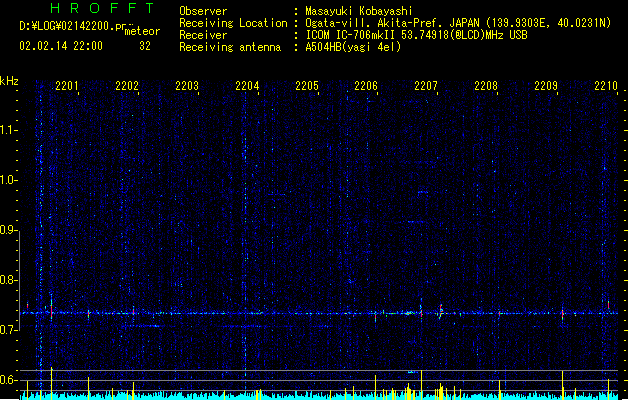Click the Ogata-vill. Akita-Pref. JAPAN location text
629x400 pixels.
pos(458,23)
